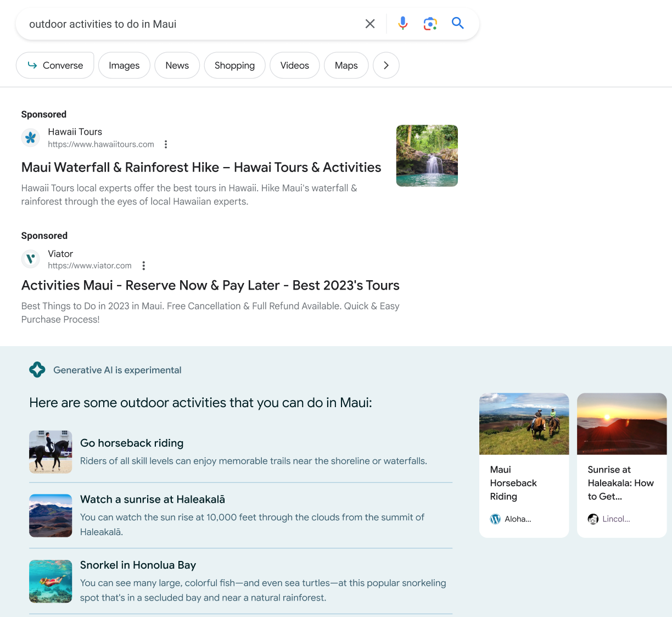Image resolution: width=672 pixels, height=617 pixels.
Task: Click the Maui Horseback Riding card title
Action: [x=513, y=483]
